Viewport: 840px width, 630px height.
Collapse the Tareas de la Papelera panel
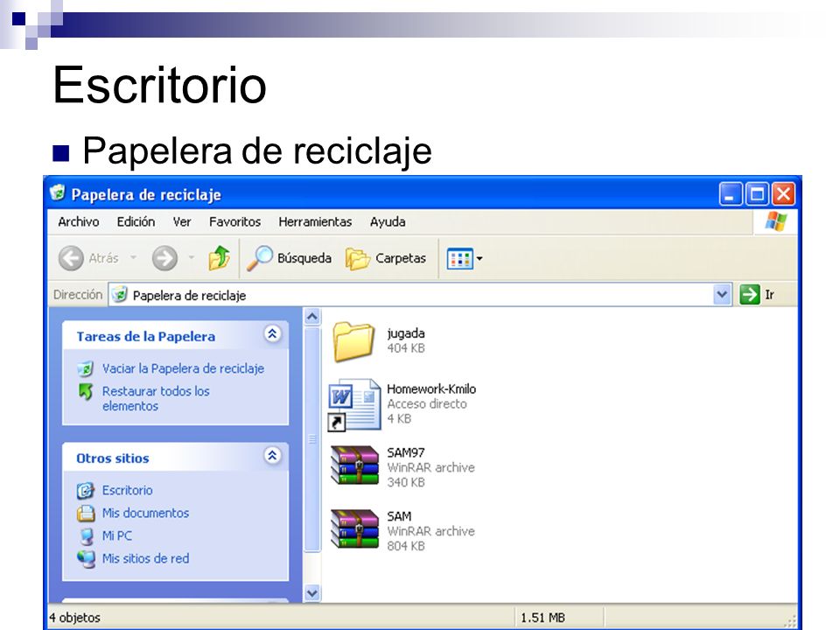(272, 333)
